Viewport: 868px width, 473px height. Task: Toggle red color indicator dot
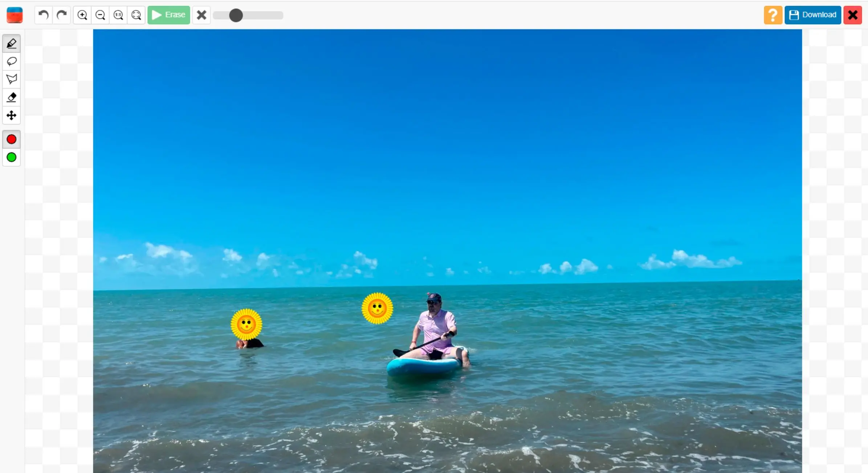(x=12, y=139)
